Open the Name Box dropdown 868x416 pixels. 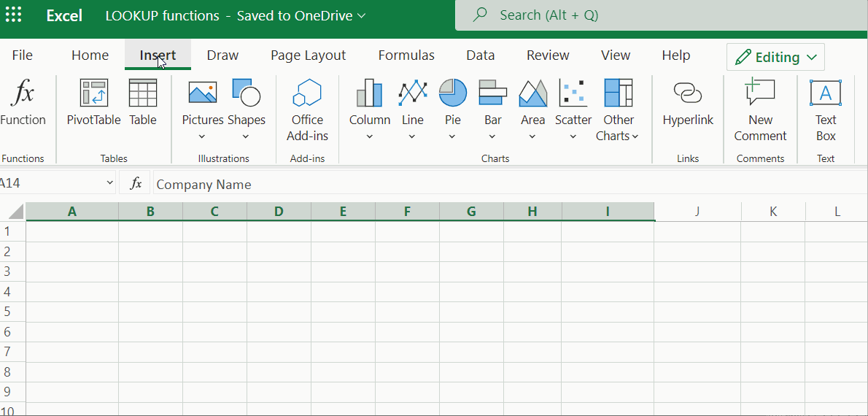(x=109, y=183)
